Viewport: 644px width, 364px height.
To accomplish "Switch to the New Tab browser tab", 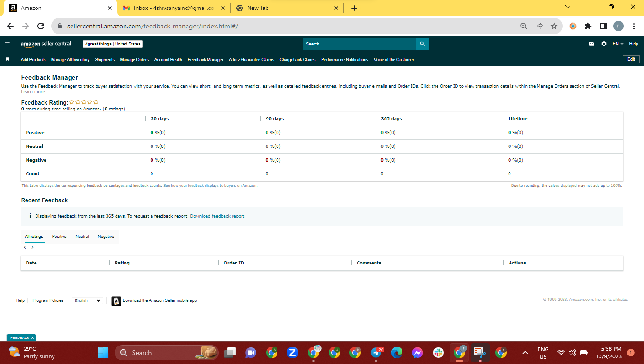I will 287,8.
